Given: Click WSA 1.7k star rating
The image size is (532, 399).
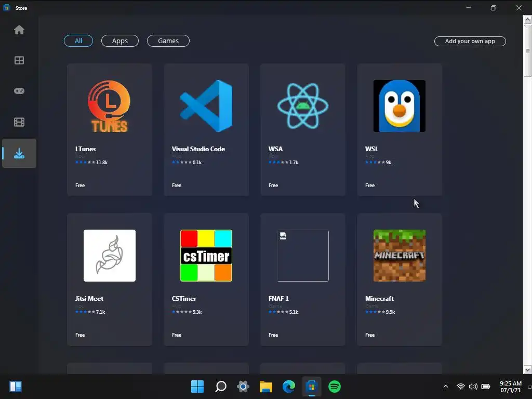Looking at the screenshot, I should click(x=283, y=163).
